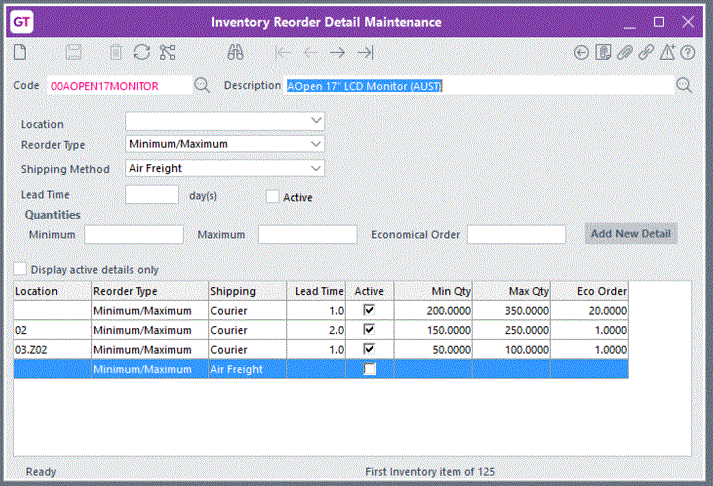Go to previous record arrow icon
The width and height of the screenshot is (713, 486).
(311, 53)
